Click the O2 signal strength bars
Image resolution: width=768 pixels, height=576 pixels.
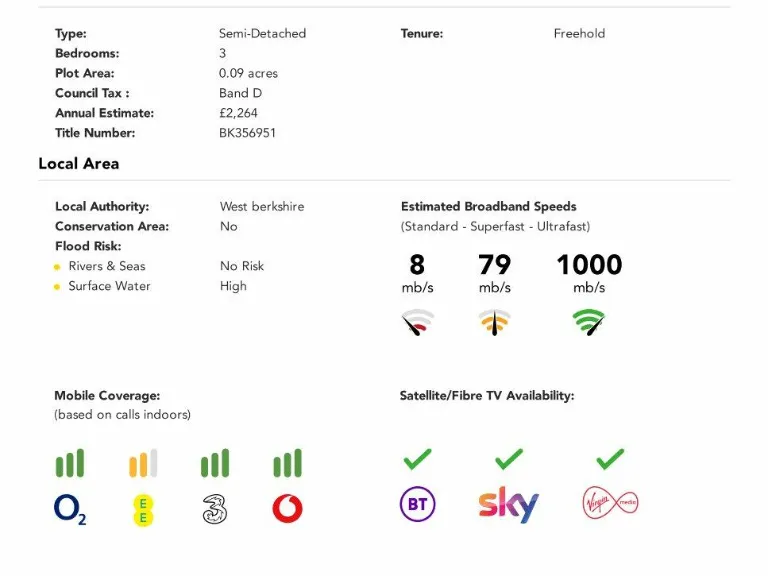[x=70, y=463]
